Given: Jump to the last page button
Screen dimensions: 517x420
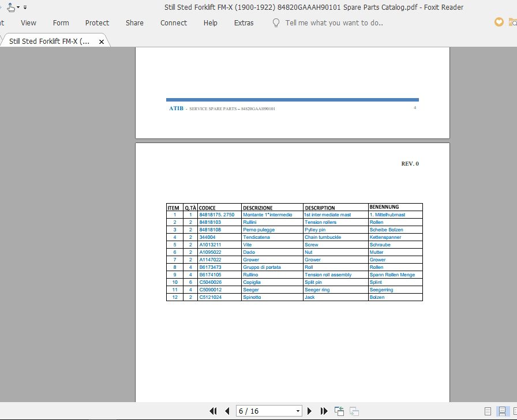Looking at the screenshot, I should (x=324, y=411).
